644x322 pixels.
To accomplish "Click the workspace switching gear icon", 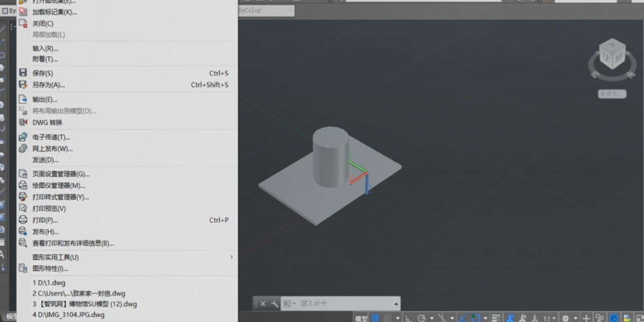I will (x=565, y=319).
